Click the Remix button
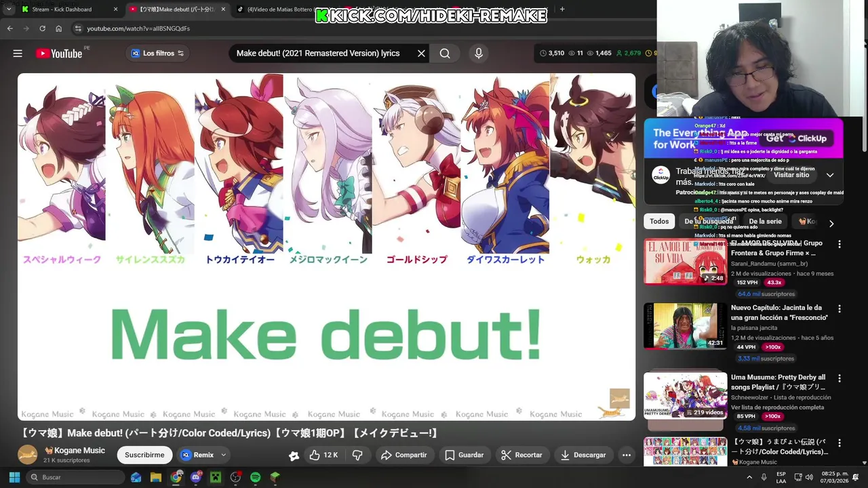This screenshot has width=868, height=488. click(x=197, y=455)
